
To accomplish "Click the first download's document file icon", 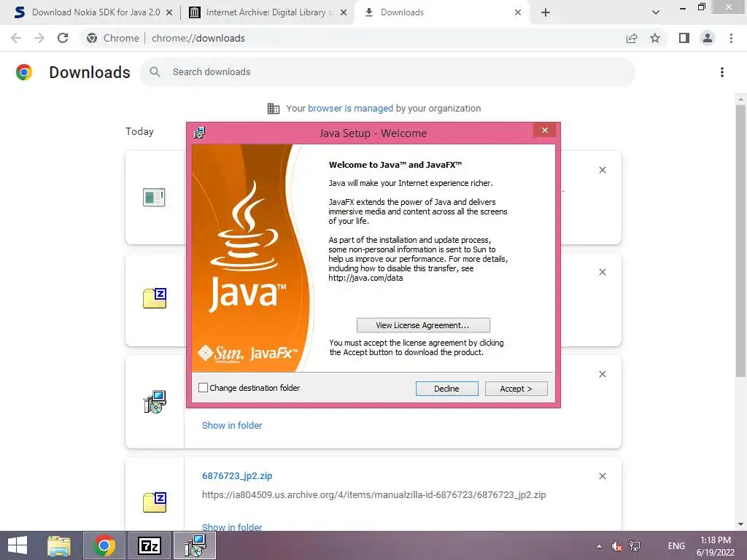I will click(x=155, y=197).
